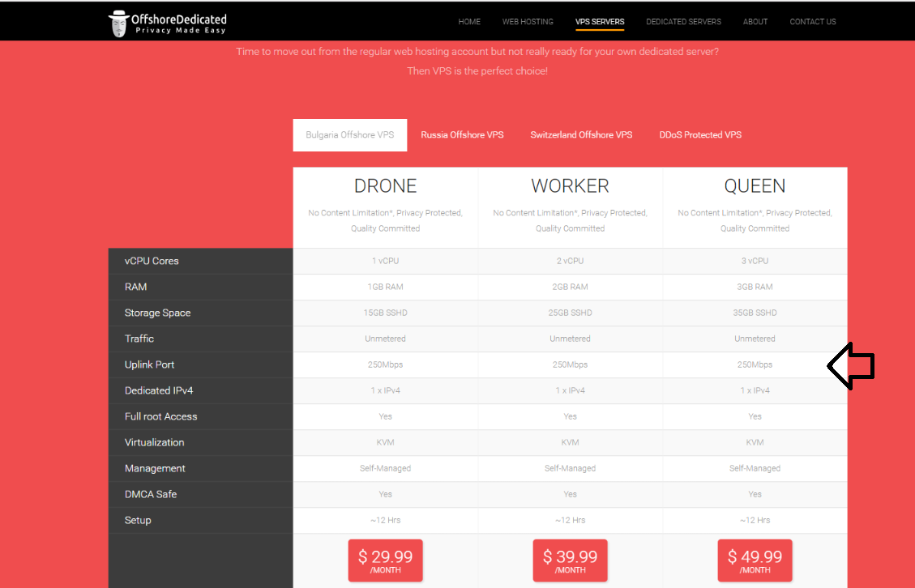The image size is (915, 588).
Task: Show the DDoS Protected VPS tab
Action: tap(700, 135)
